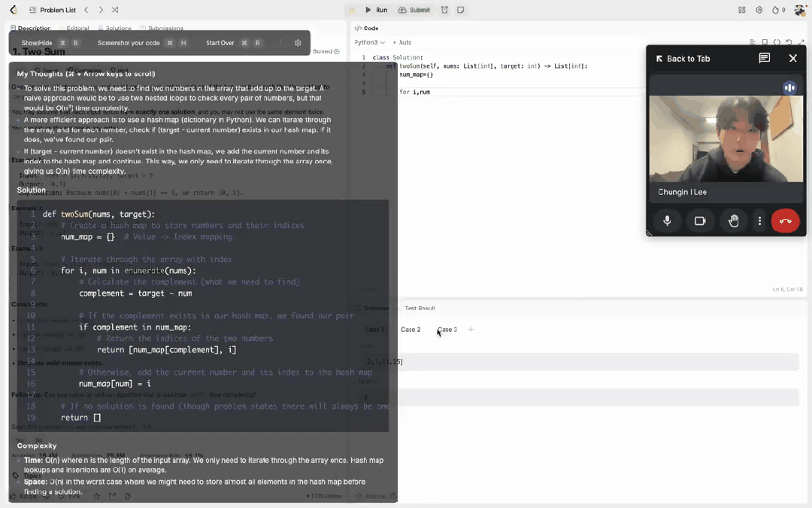The width and height of the screenshot is (812, 508).
Task: Open the timer alarm clock icon
Action: [x=444, y=10]
